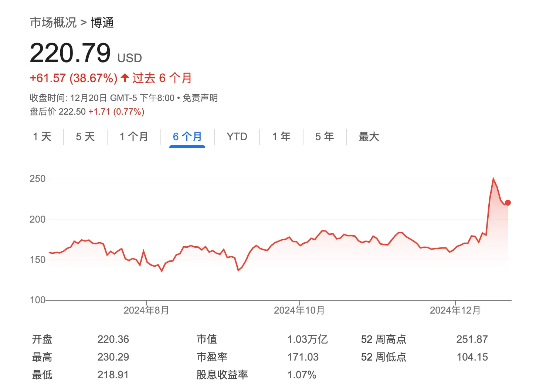536x392 pixels.
Task: Click the 最高 value 230.29
Action: [113, 357]
